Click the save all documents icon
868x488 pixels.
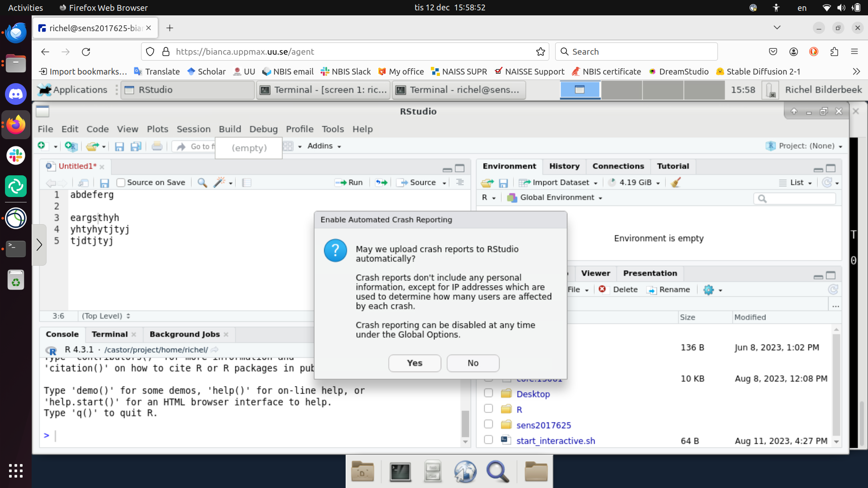[136, 146]
